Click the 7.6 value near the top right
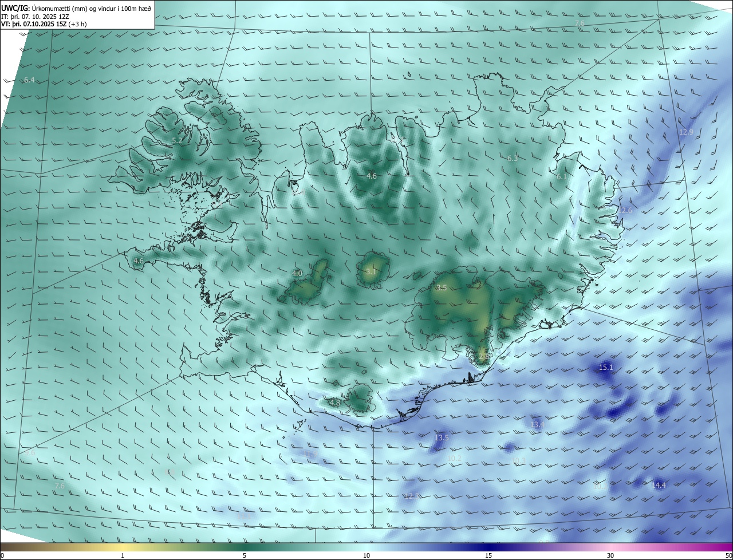This screenshot has height=560, width=733. [580, 23]
